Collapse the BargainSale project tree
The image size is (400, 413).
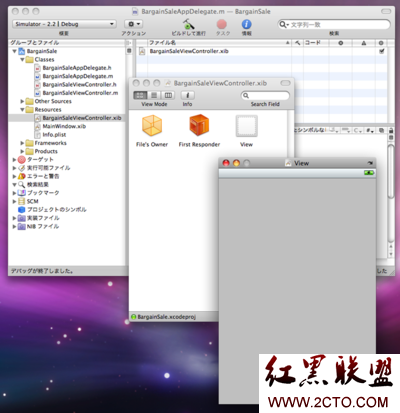pyautogui.click(x=14, y=51)
